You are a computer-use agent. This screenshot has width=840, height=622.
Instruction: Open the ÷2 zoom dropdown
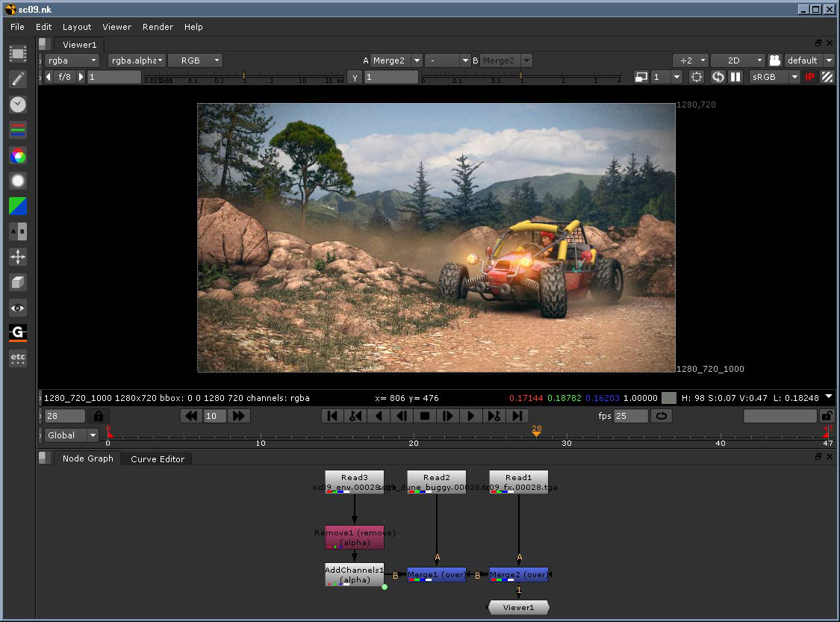coord(691,60)
